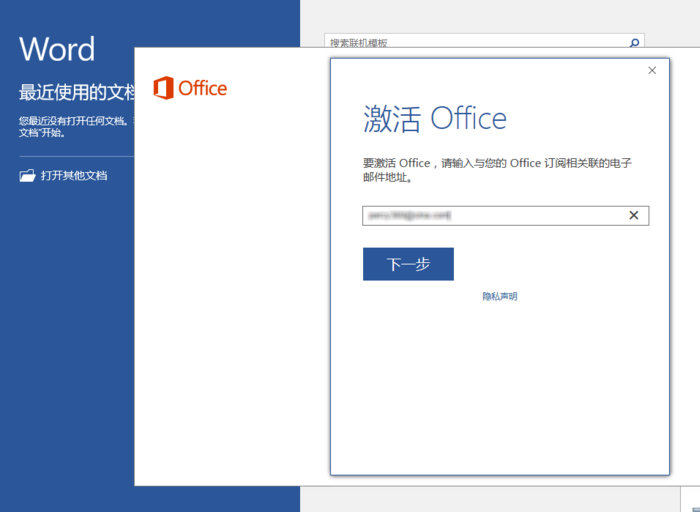Image resolution: width=700 pixels, height=512 pixels.
Task: Clear the email field with the X icon
Action: 633,216
